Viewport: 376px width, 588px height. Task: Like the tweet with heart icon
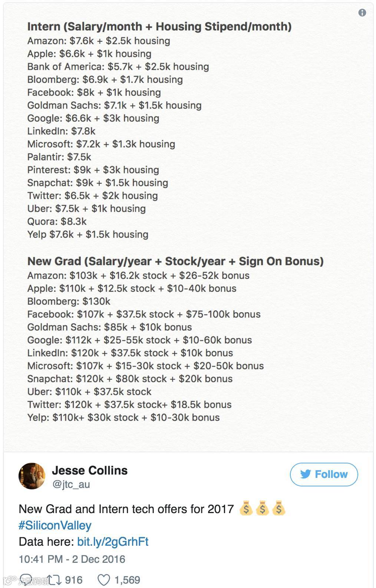(103, 580)
